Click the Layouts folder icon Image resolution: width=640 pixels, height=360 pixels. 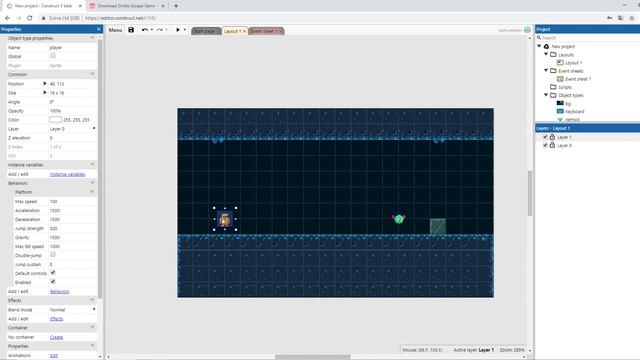click(553, 54)
